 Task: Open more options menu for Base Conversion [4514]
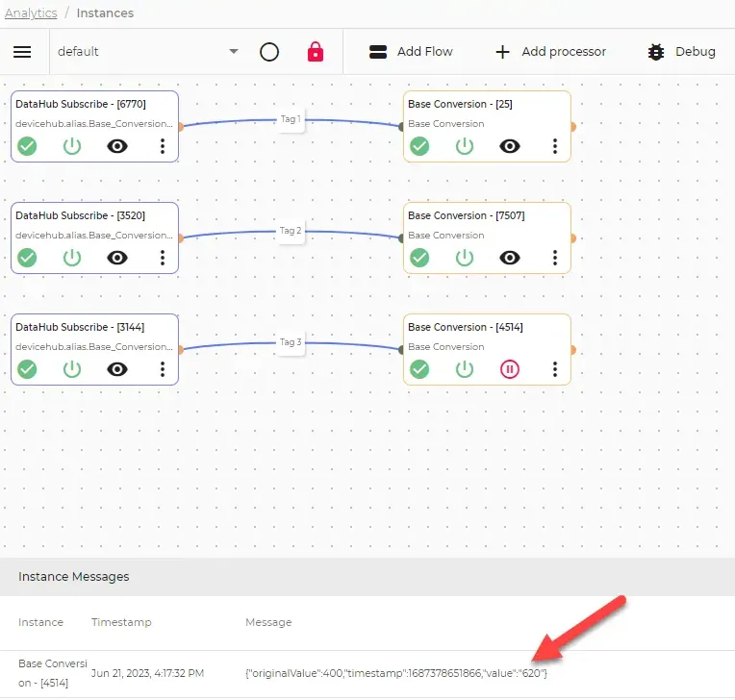(x=555, y=369)
